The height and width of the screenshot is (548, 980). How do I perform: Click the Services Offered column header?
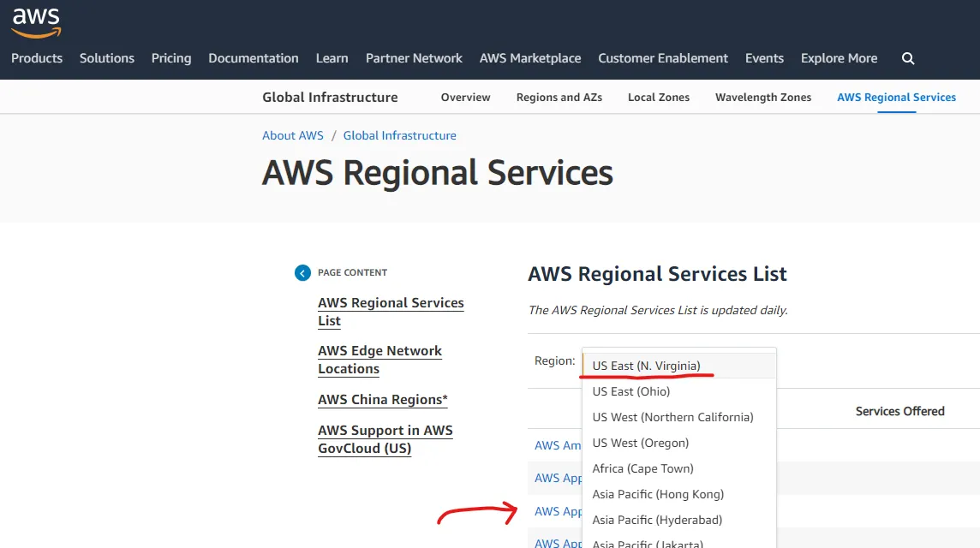point(899,411)
